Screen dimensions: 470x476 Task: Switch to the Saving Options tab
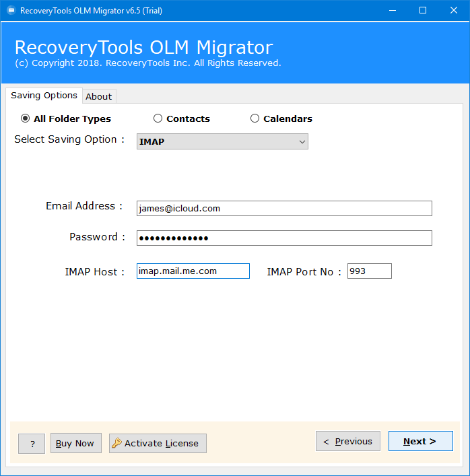point(44,96)
